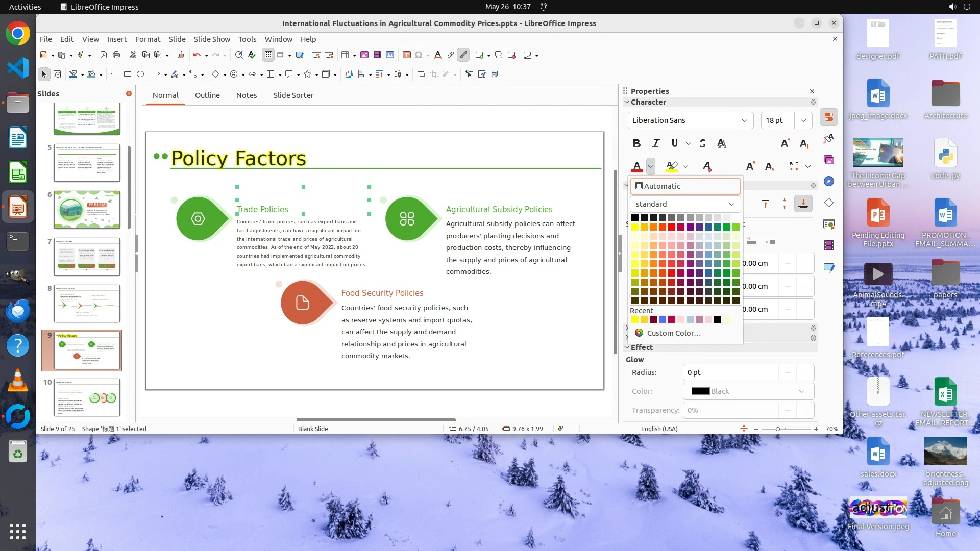Screen dimensions: 980x551
Task: Switch to the Outline tab
Action: pos(207,95)
